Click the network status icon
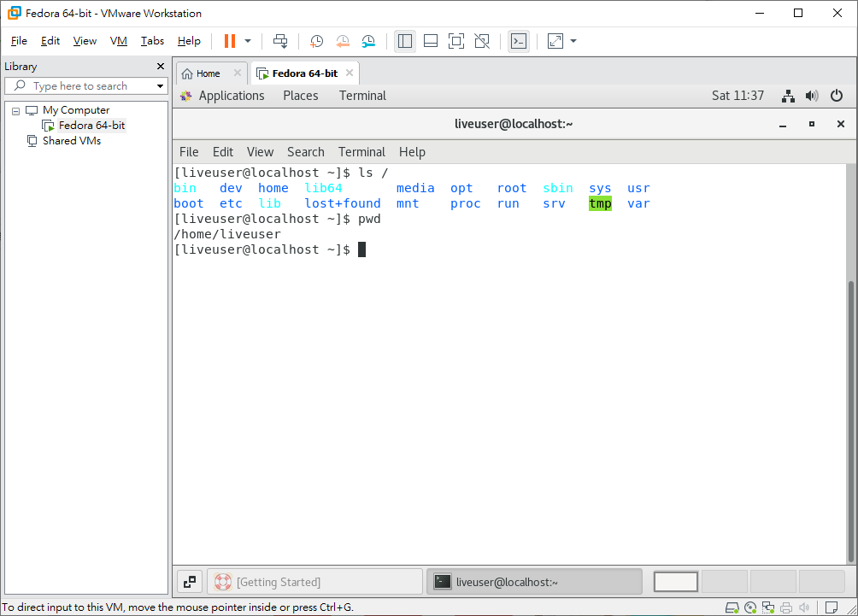 (x=788, y=97)
